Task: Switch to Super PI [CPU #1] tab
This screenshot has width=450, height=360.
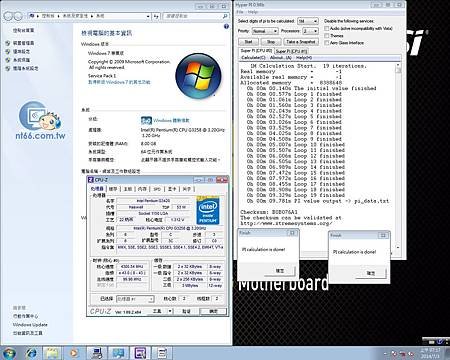Action: coord(291,51)
